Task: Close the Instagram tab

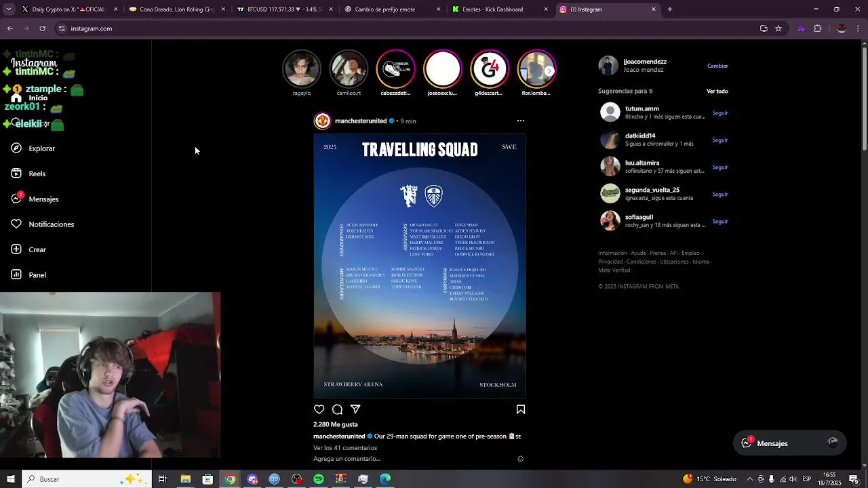Action: click(x=654, y=9)
